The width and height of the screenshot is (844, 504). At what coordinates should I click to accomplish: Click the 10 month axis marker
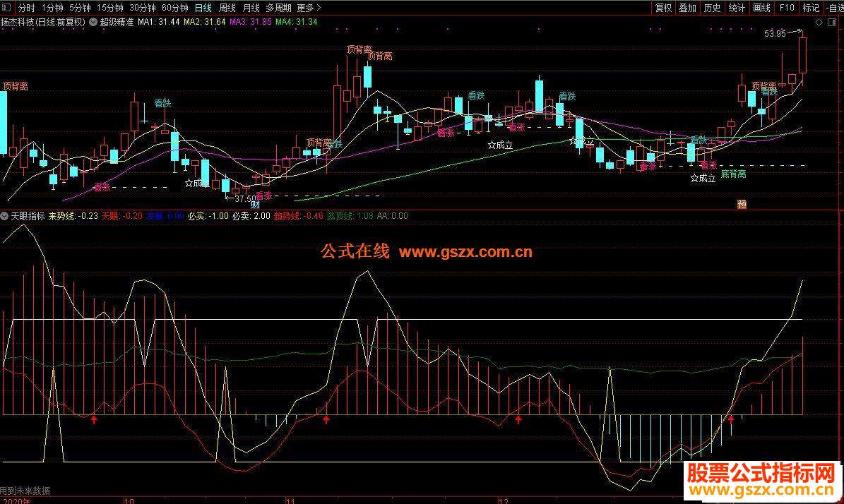(x=129, y=500)
